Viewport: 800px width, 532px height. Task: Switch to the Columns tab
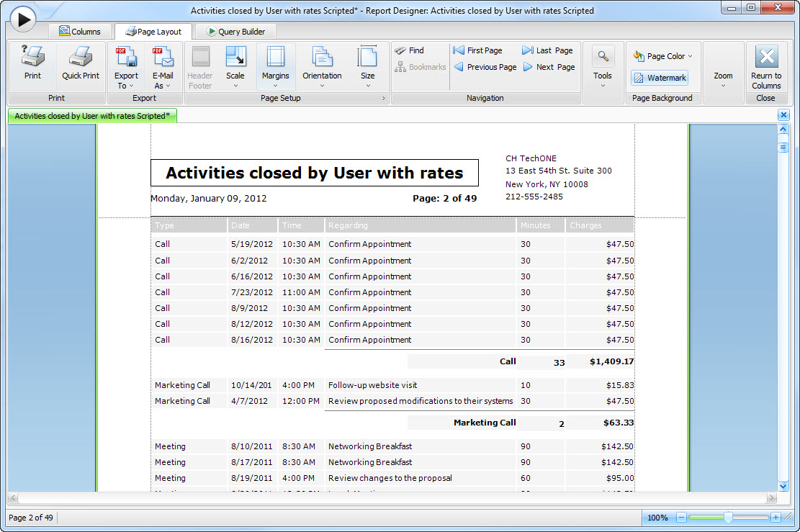(x=80, y=31)
